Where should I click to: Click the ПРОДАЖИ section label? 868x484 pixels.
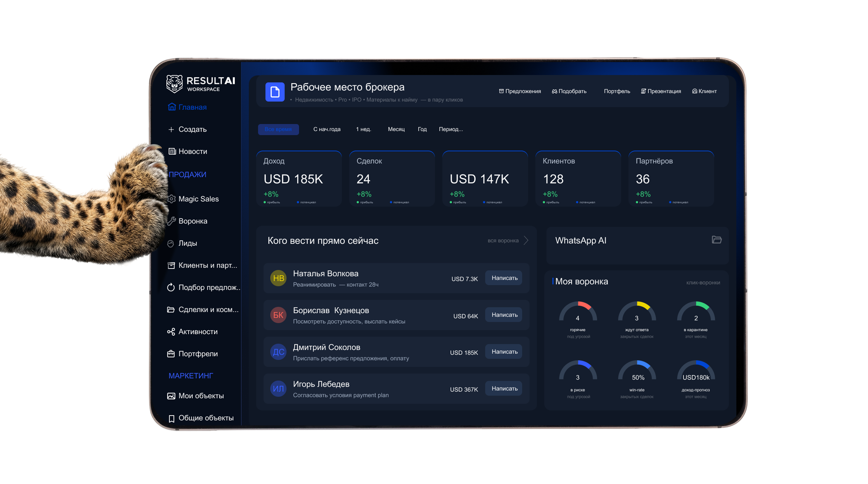click(187, 175)
